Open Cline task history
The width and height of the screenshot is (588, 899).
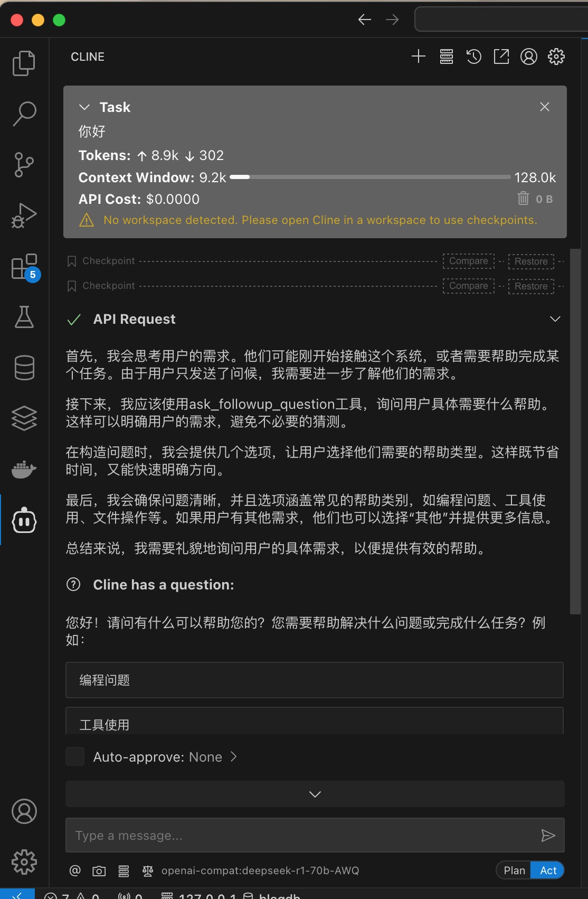(474, 57)
